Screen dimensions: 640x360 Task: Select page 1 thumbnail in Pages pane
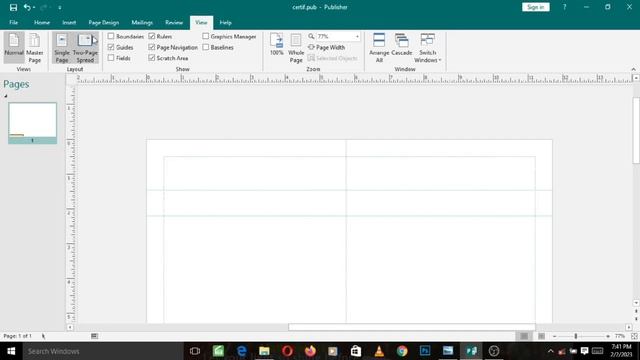[x=32, y=123]
